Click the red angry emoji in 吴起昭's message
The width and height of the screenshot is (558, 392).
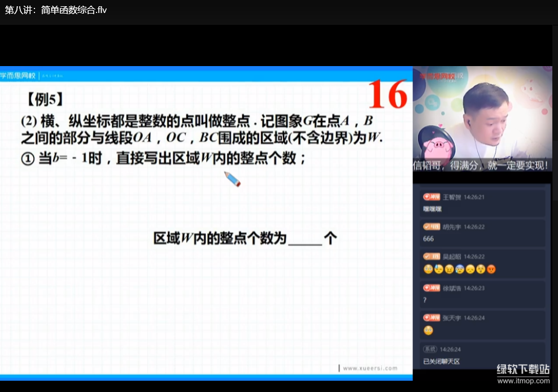[491, 269]
